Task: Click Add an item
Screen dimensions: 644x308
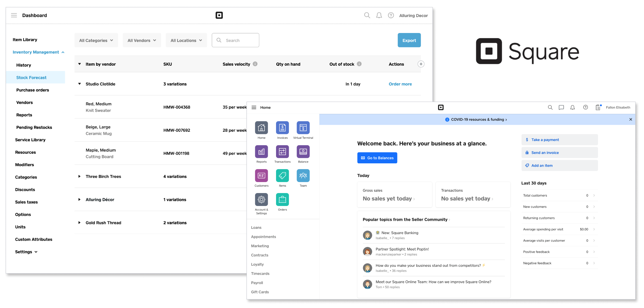Action: (x=560, y=166)
